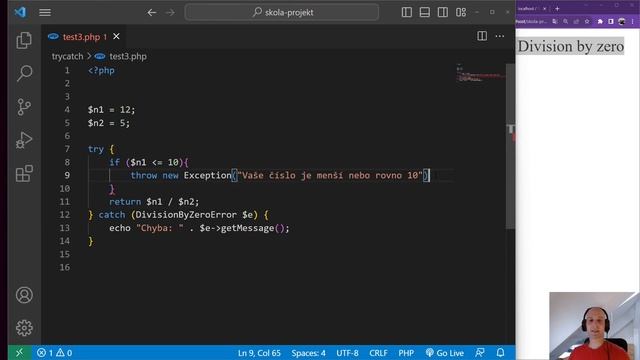Click the zoom magnifier icon in browser
This screenshot has width=640, height=360.
pyautogui.click(x=566, y=21)
